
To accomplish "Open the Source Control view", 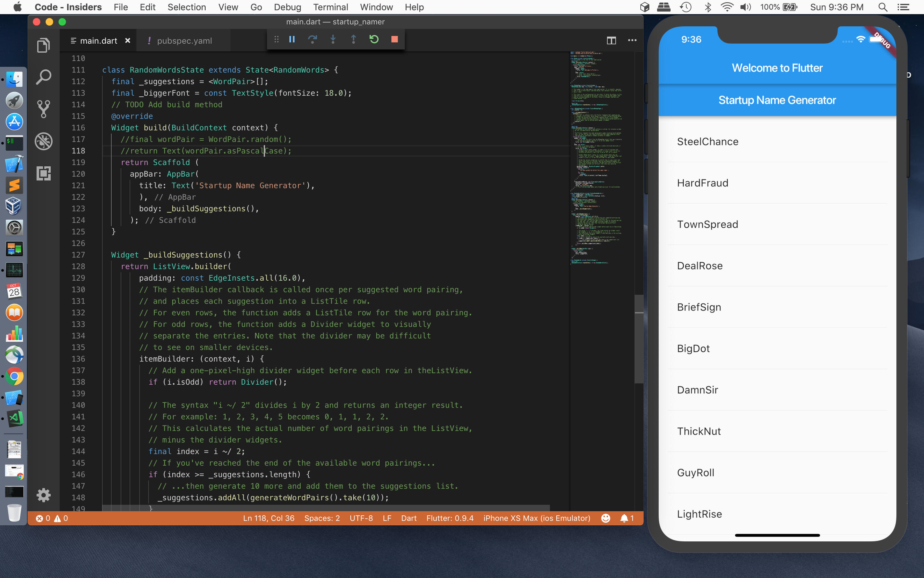I will click(x=44, y=109).
